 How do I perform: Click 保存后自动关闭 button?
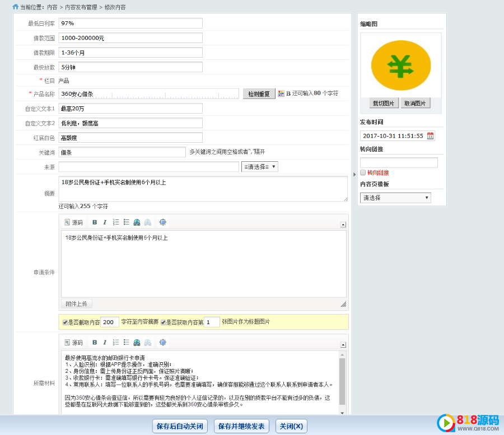coord(180,427)
